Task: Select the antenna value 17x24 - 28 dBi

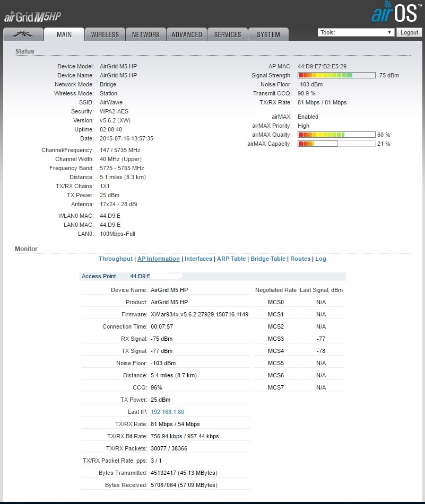Action: pyautogui.click(x=118, y=204)
